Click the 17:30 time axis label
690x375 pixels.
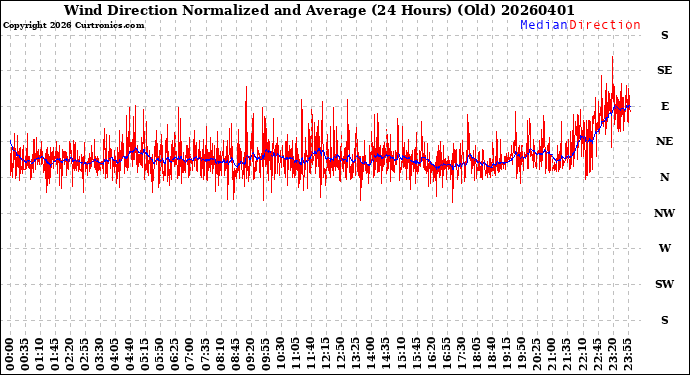pyautogui.click(x=461, y=354)
